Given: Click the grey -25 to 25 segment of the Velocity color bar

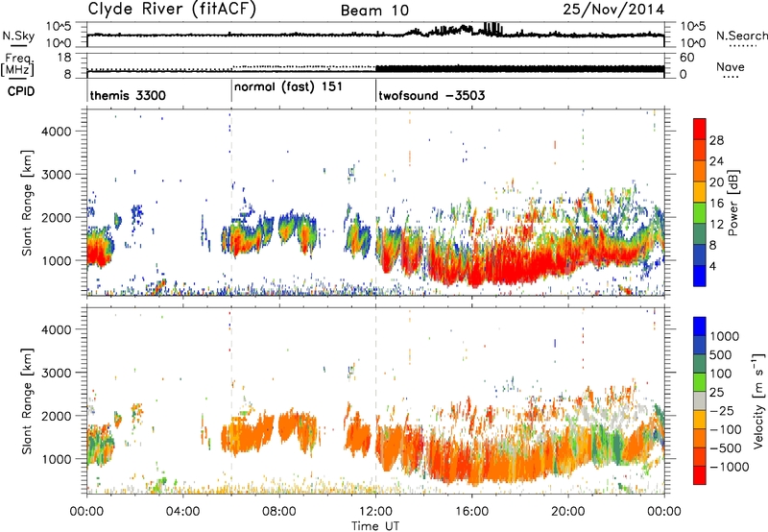Looking at the screenshot, I should [x=700, y=401].
